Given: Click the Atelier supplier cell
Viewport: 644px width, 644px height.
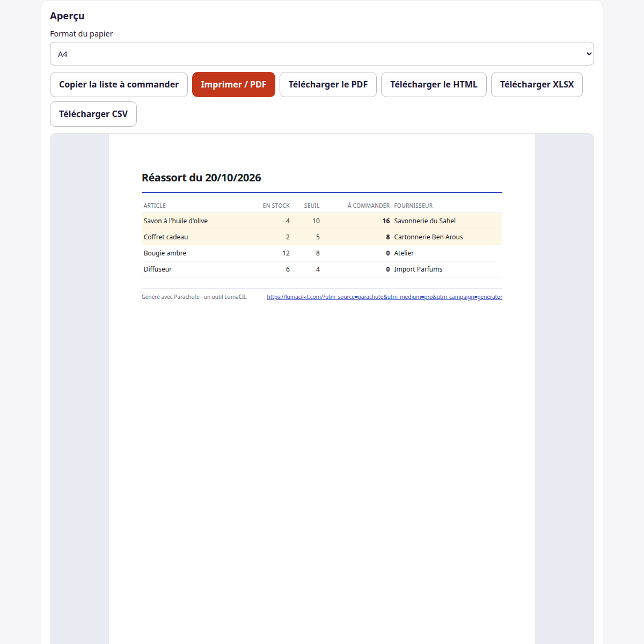Looking at the screenshot, I should [x=404, y=253].
